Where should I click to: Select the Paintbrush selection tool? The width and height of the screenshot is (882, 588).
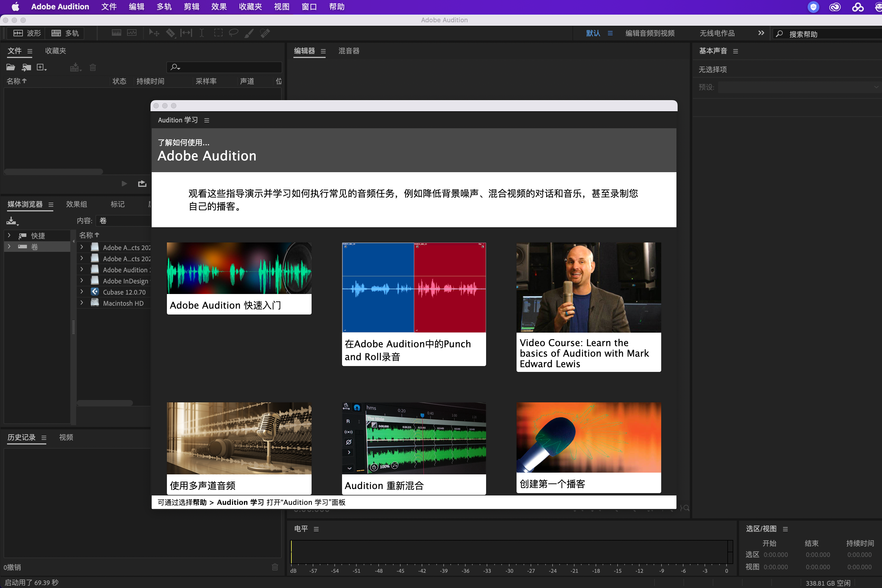[249, 33]
